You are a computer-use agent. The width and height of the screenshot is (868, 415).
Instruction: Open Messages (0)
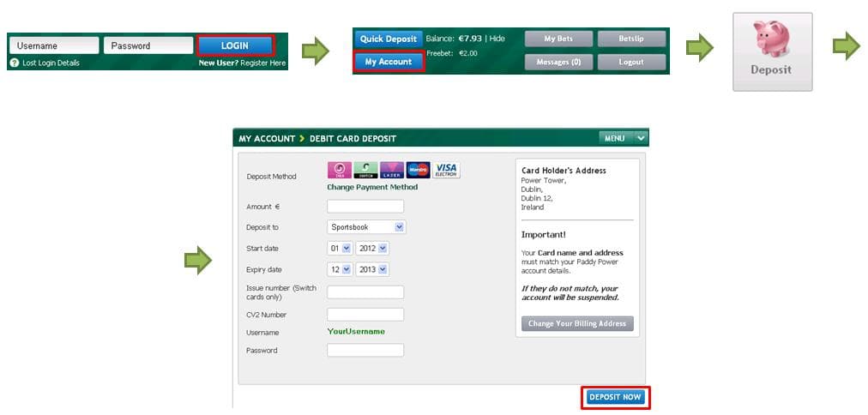(x=558, y=62)
